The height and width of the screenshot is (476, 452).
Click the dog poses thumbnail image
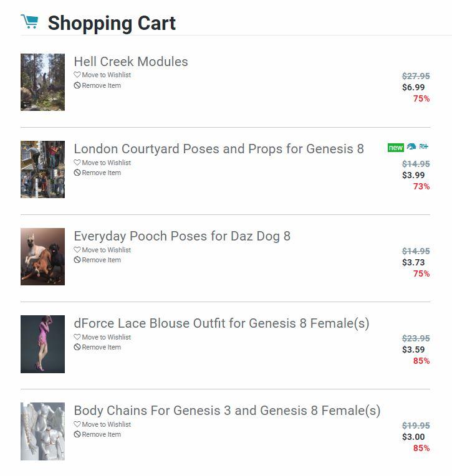(x=42, y=257)
